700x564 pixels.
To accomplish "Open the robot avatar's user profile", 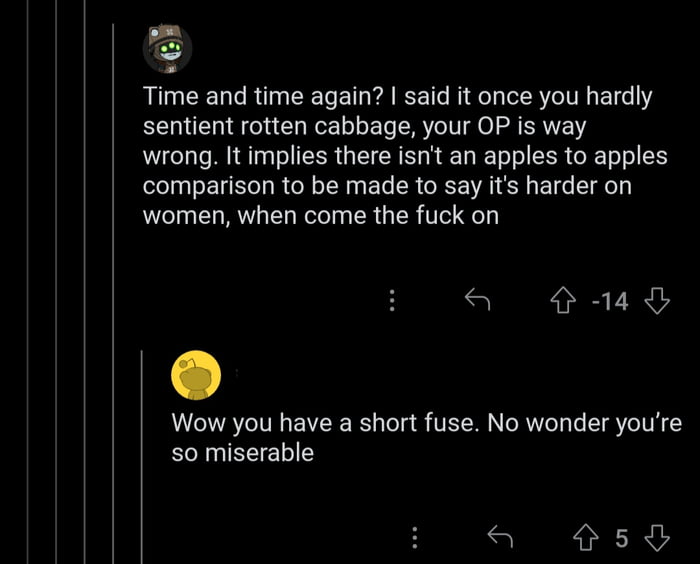I will point(167,48).
